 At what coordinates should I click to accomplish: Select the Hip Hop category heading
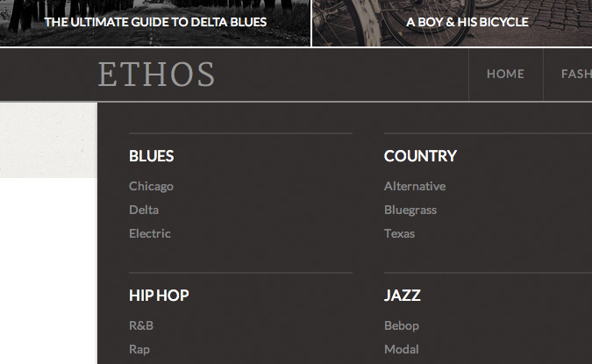(159, 296)
